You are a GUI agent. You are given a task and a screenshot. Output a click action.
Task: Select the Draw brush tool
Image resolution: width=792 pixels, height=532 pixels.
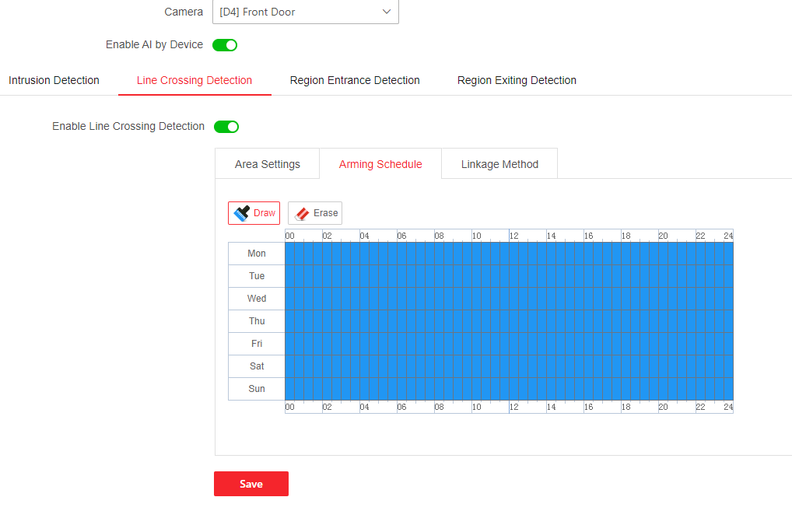coord(254,213)
